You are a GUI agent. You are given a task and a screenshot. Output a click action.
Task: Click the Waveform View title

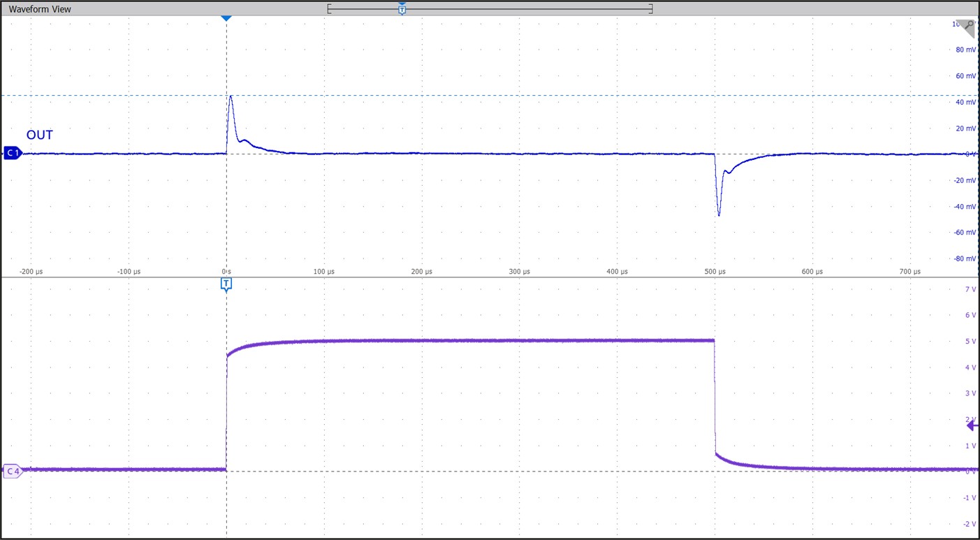click(x=40, y=9)
